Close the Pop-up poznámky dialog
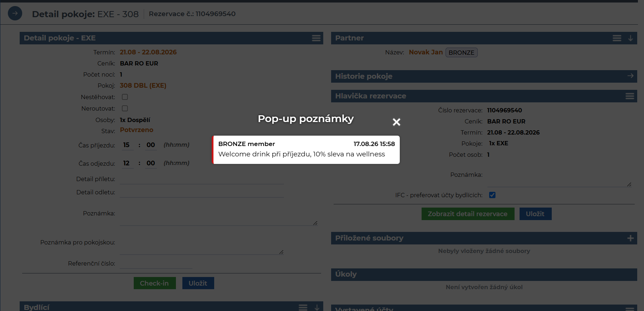The height and width of the screenshot is (311, 644). tap(396, 122)
